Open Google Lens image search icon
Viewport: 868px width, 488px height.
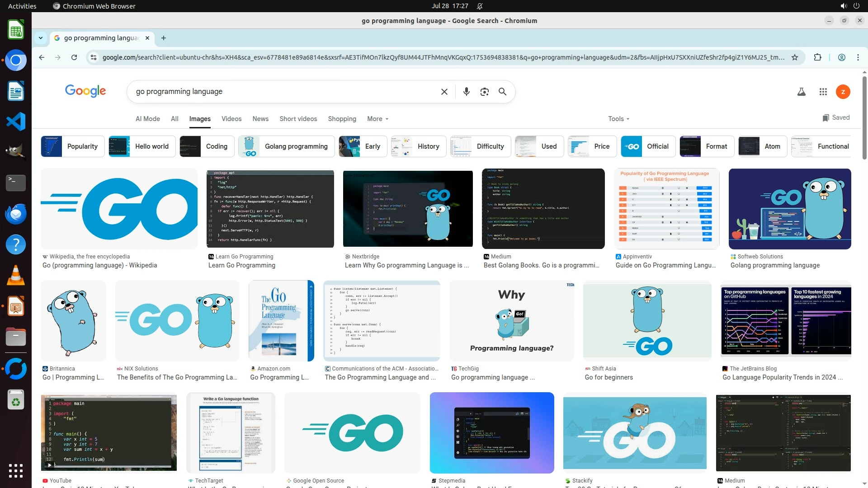[484, 92]
